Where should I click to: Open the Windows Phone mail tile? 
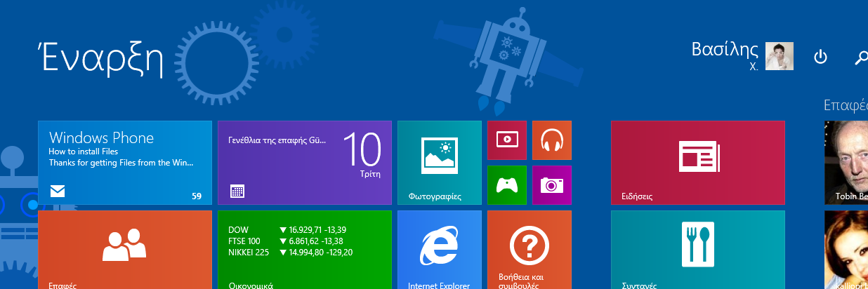125,163
